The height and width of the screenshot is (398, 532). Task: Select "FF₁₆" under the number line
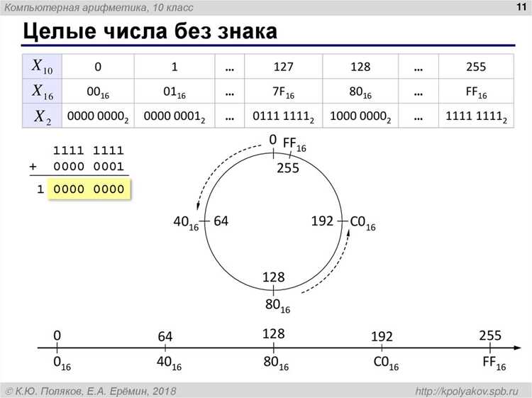pyautogui.click(x=494, y=363)
